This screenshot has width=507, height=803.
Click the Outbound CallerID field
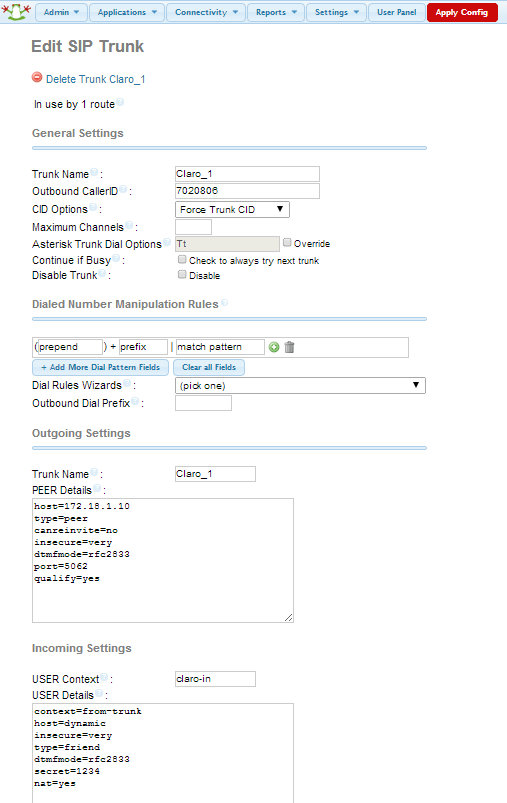tap(247, 191)
